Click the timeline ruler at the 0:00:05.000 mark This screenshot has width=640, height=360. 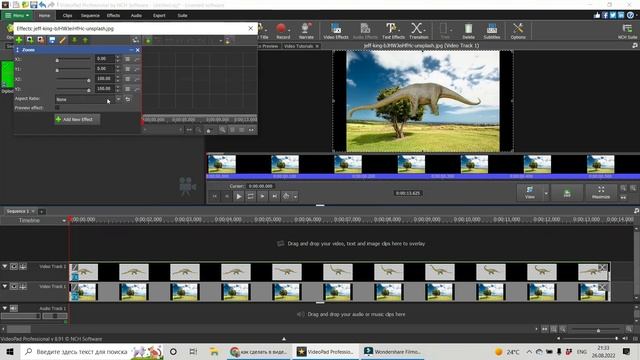point(267,220)
